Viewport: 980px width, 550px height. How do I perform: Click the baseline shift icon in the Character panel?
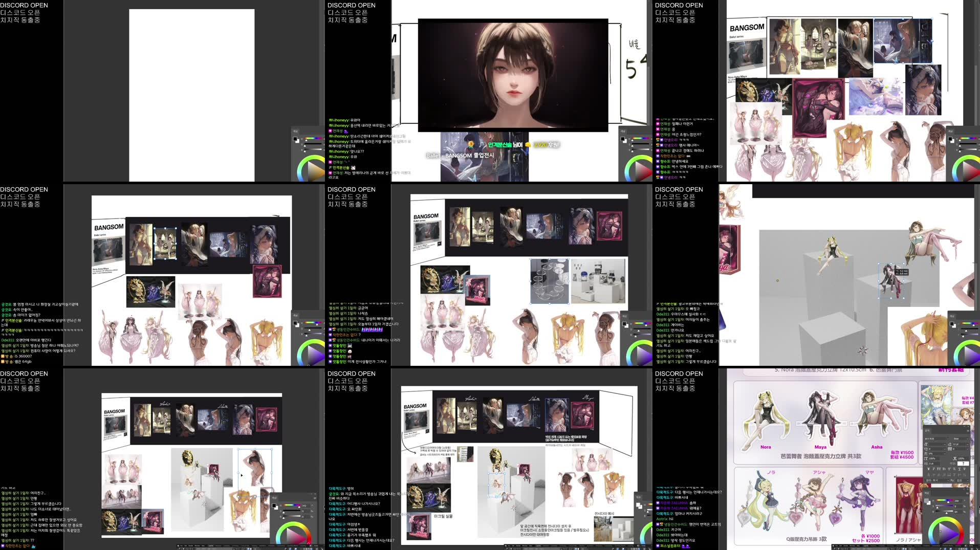point(926,463)
